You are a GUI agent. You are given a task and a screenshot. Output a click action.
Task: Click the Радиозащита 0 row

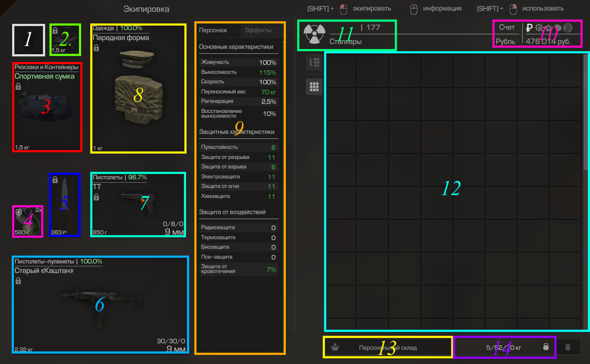(239, 228)
